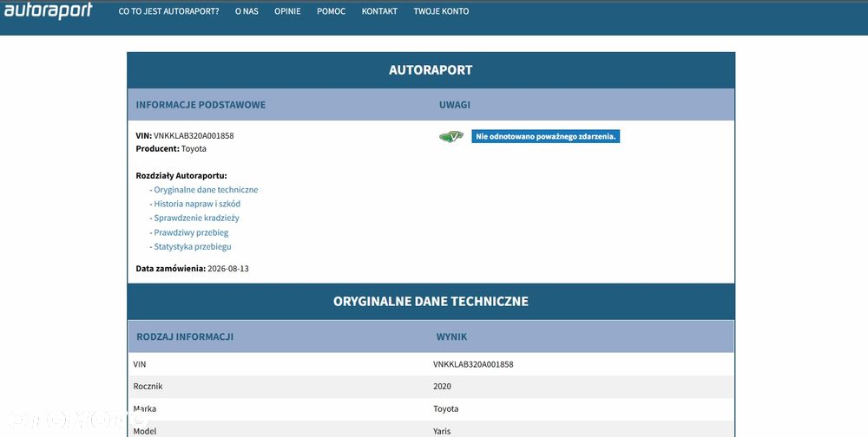This screenshot has width=868, height=437.
Task: Select VIN number in basic information
Action: (194, 135)
